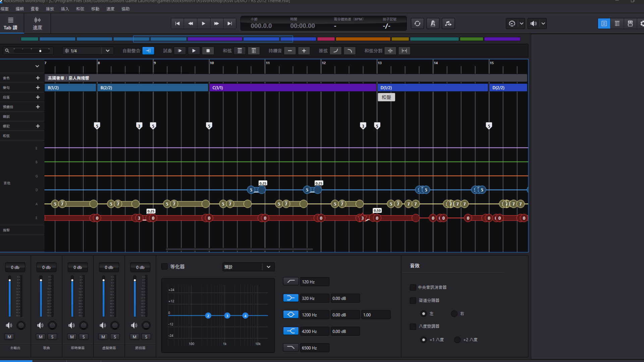The image size is (644, 362).
Task: Open the dropdown next to the speed gauge
Action: point(522,23)
